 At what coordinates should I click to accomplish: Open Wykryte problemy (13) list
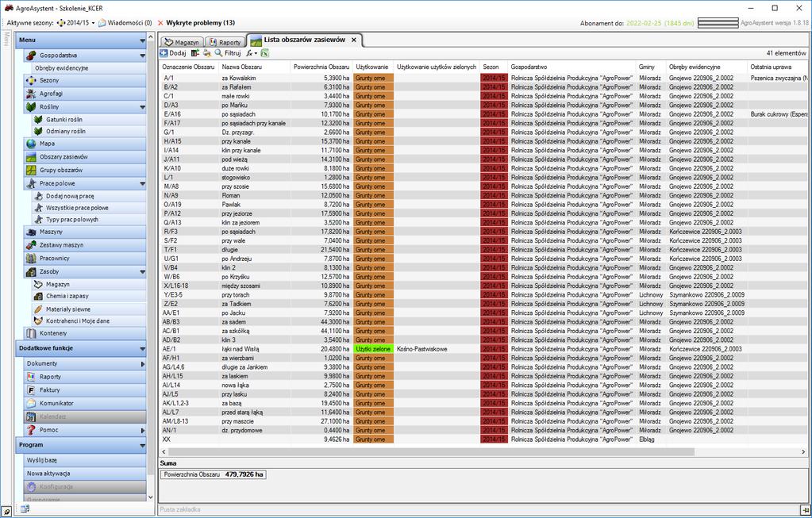(196, 23)
